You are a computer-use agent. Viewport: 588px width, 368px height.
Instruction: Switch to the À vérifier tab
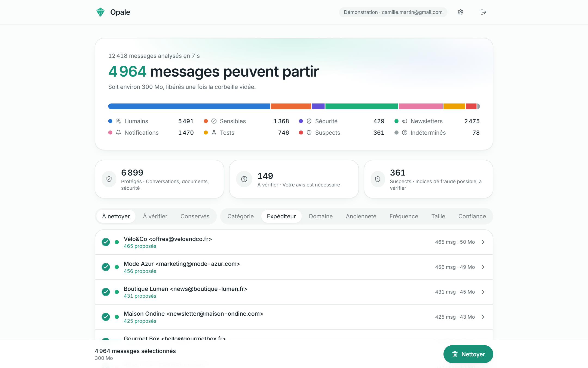[155, 216]
